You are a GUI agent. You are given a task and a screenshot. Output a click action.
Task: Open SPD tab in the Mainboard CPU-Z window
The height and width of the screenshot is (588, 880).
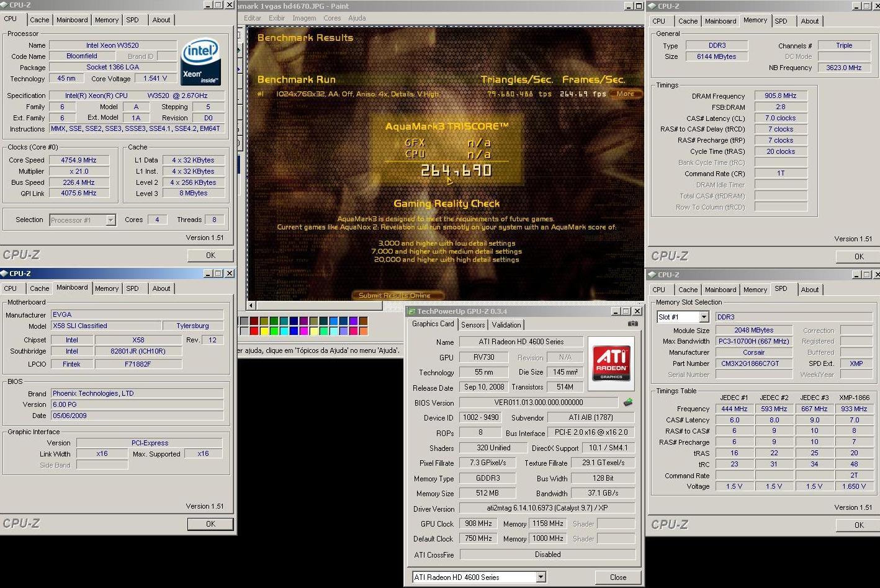pyautogui.click(x=133, y=288)
